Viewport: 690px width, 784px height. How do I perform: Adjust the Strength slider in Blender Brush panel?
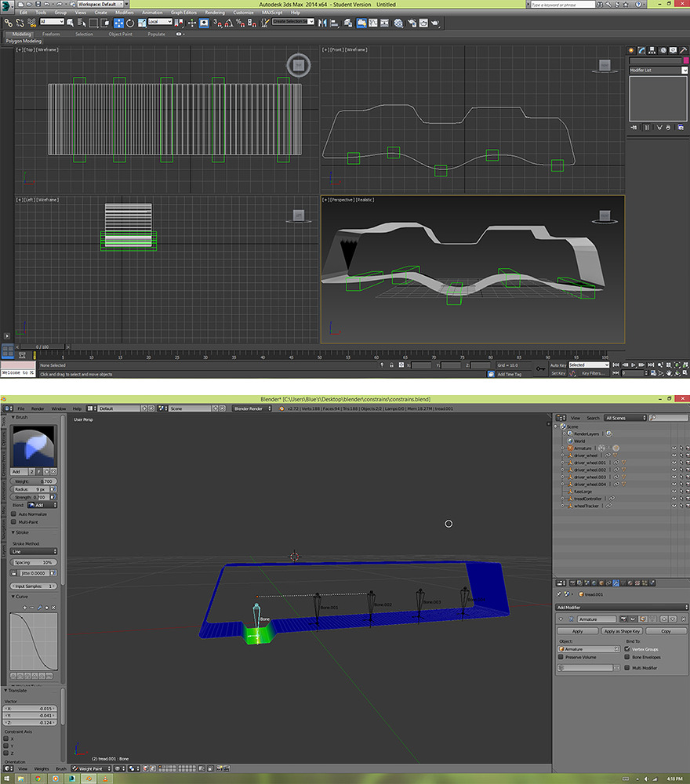30,497
